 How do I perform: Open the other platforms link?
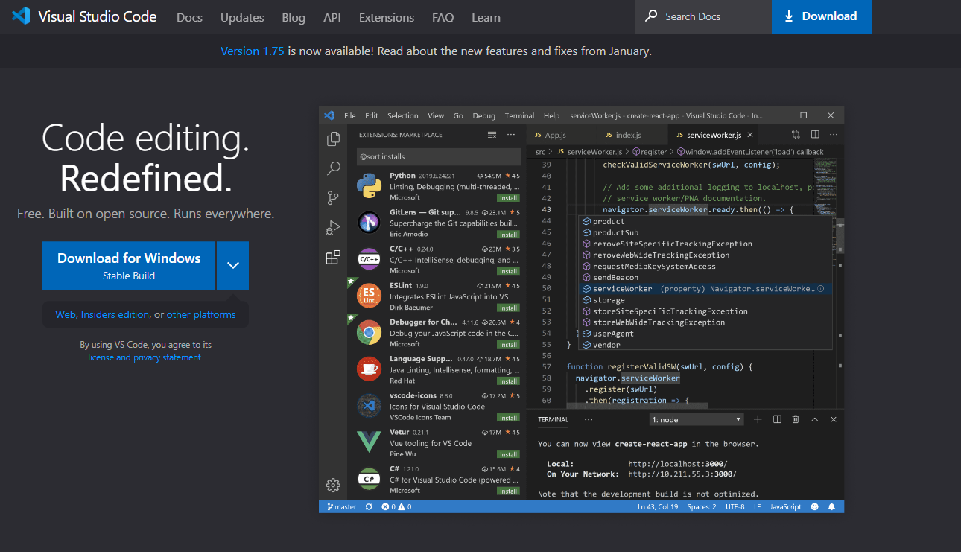pos(201,314)
